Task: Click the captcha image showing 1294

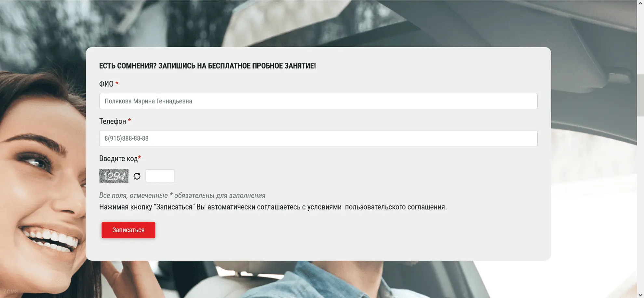Action: [114, 176]
